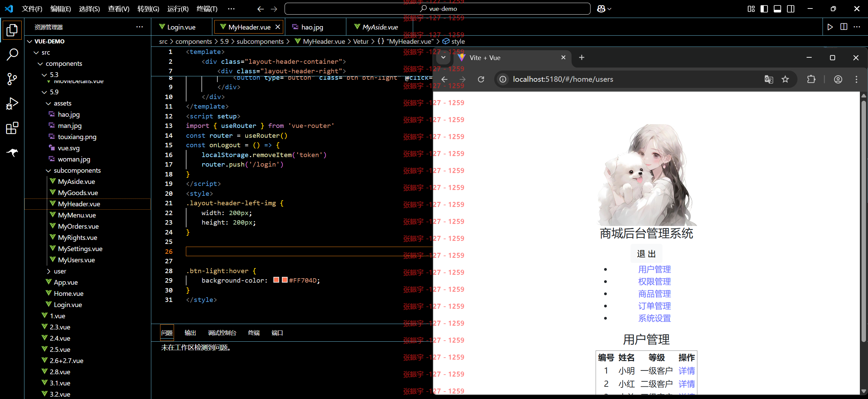Open the 终端(T) menu
The height and width of the screenshot is (399, 868).
tap(207, 9)
